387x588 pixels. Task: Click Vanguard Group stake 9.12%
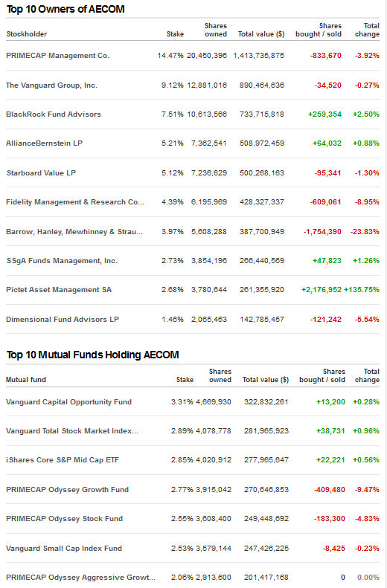click(x=173, y=85)
